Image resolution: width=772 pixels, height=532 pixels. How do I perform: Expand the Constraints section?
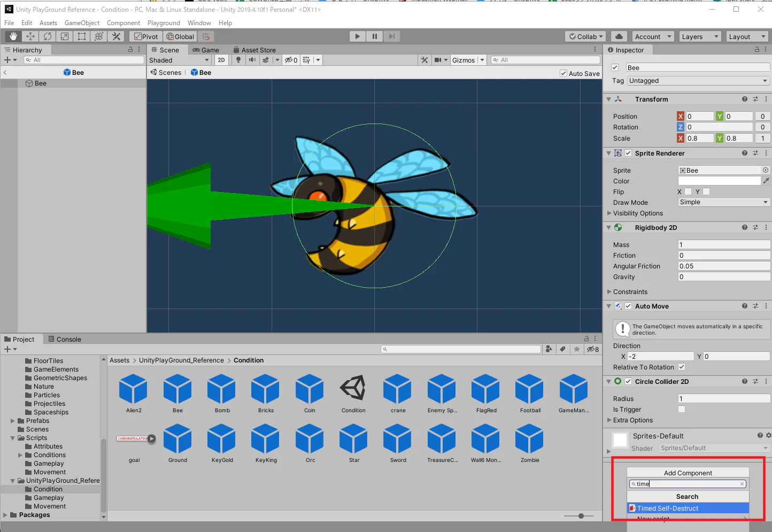[630, 292]
